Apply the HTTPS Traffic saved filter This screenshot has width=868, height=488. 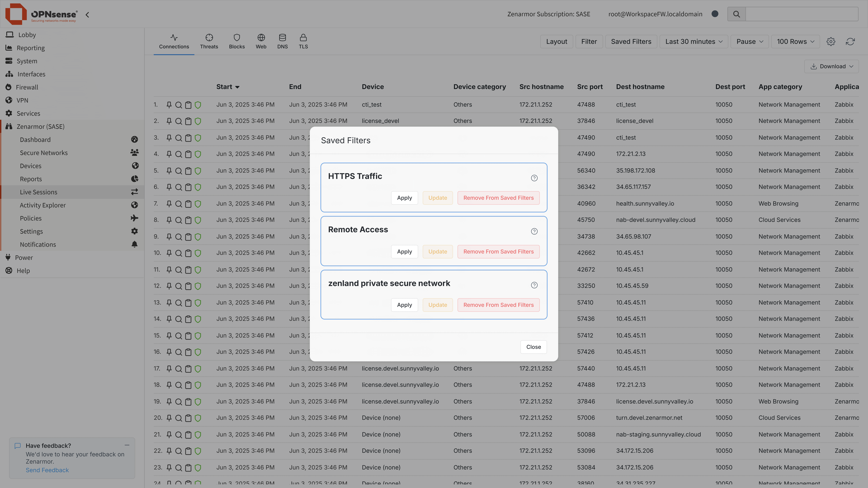[404, 198]
